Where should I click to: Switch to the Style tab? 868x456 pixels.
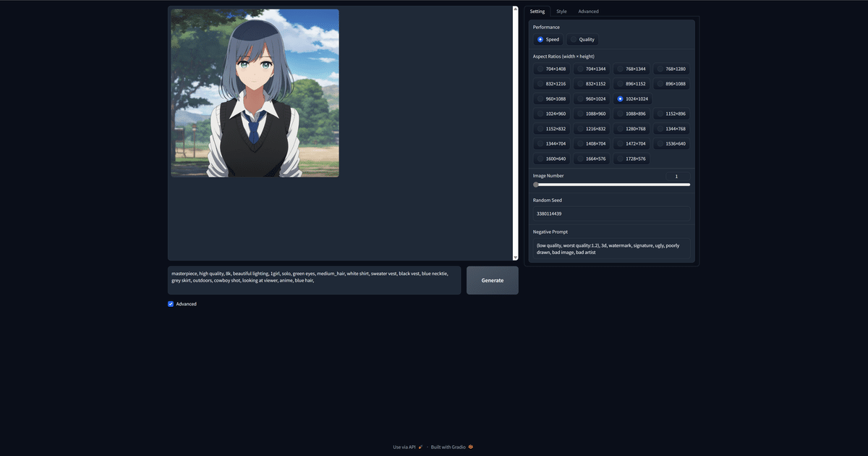[561, 11]
